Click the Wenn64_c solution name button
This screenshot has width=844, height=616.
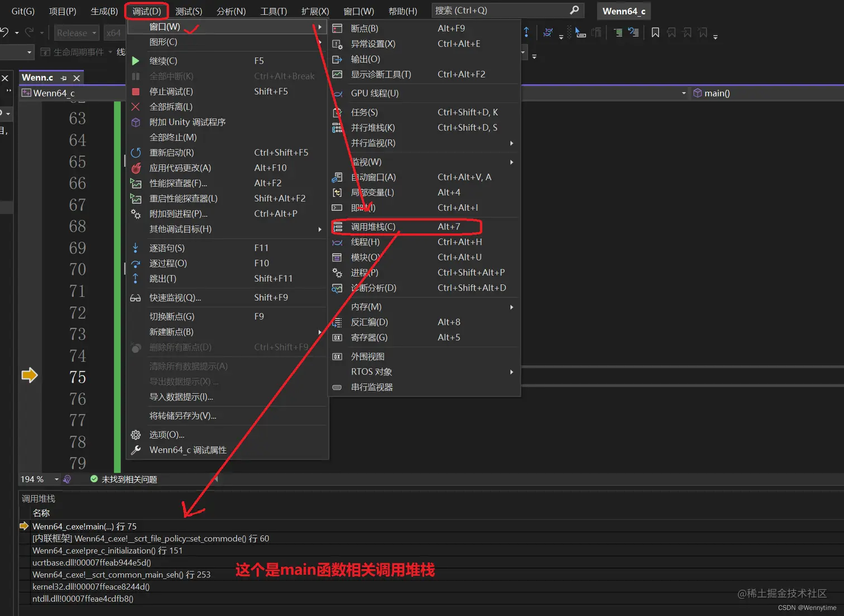pyautogui.click(x=624, y=11)
